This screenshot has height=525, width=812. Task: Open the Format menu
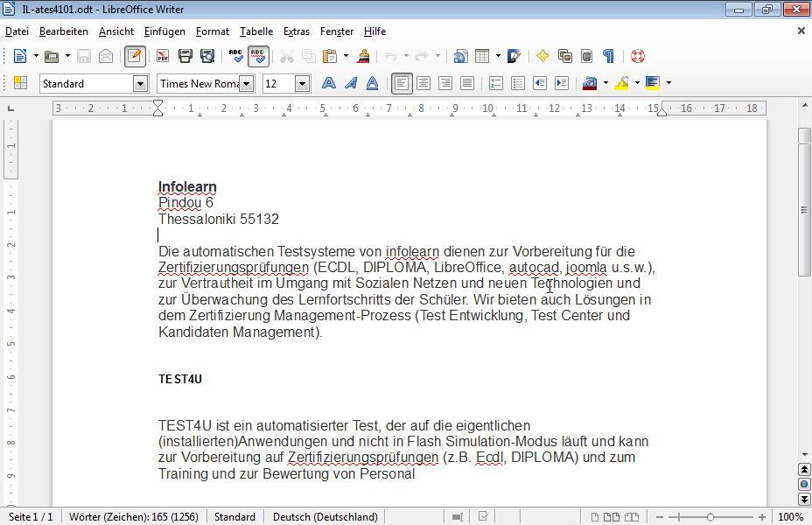pos(213,31)
